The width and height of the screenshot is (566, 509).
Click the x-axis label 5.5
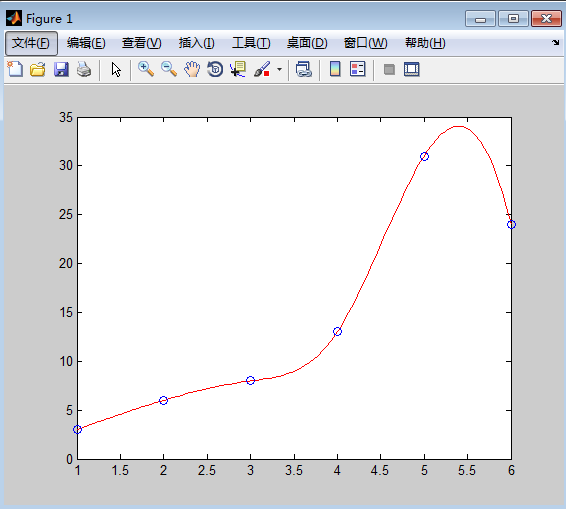467,470
